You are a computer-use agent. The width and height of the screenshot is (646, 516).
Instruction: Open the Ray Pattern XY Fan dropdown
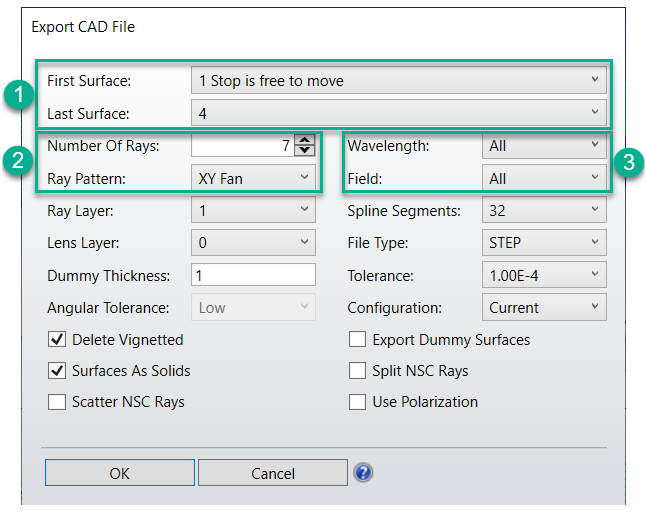click(253, 178)
